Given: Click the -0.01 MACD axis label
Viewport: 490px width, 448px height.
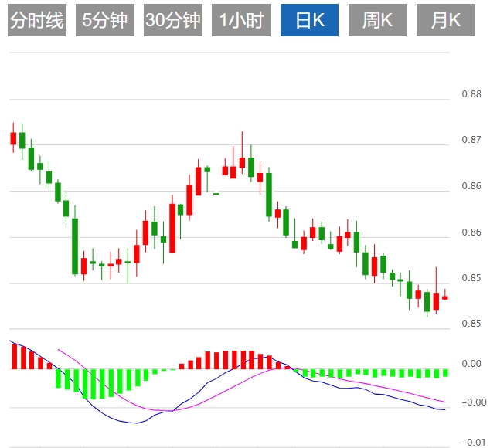Looking at the screenshot, I should 474,443.
